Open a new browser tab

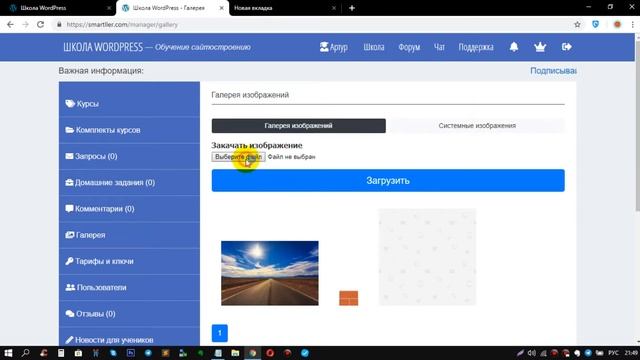tap(352, 8)
